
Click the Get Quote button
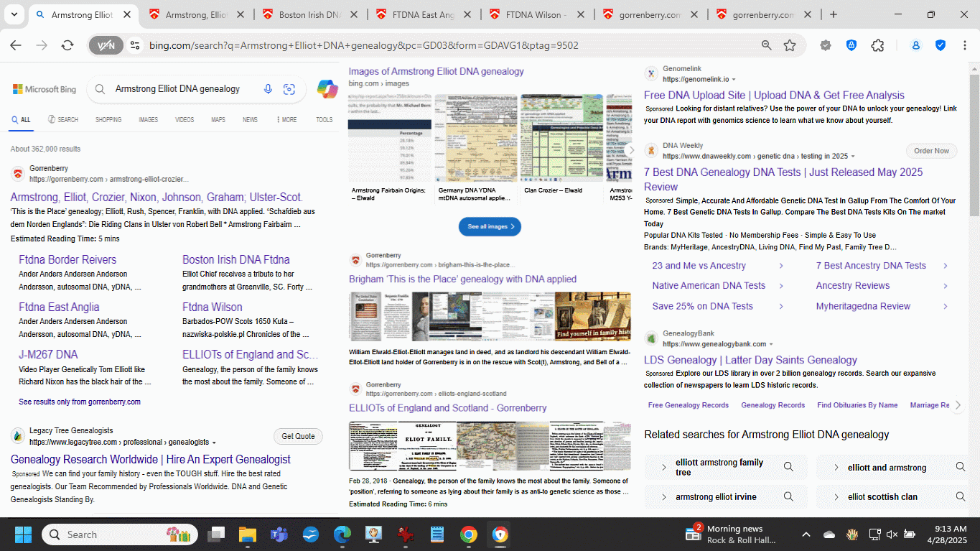298,436
